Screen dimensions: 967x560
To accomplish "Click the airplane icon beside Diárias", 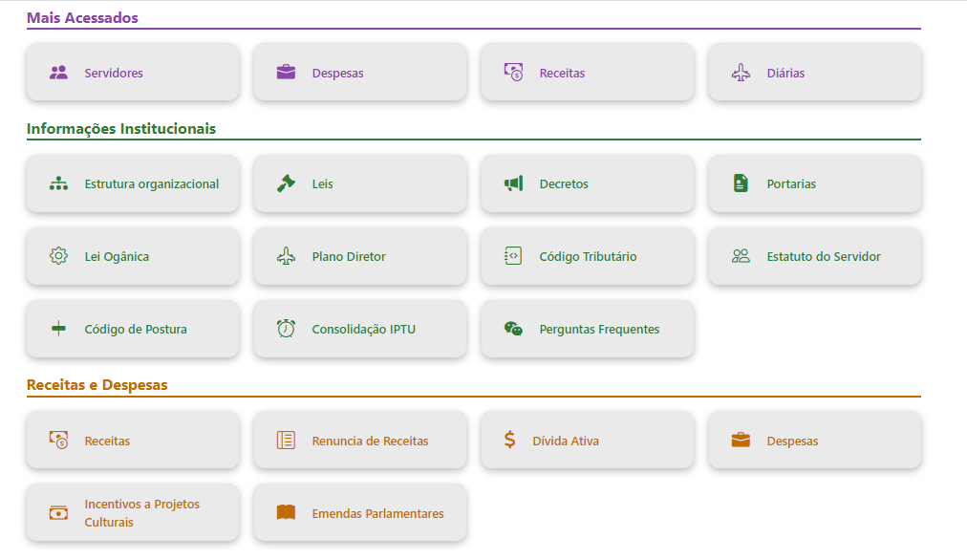I will (x=741, y=73).
